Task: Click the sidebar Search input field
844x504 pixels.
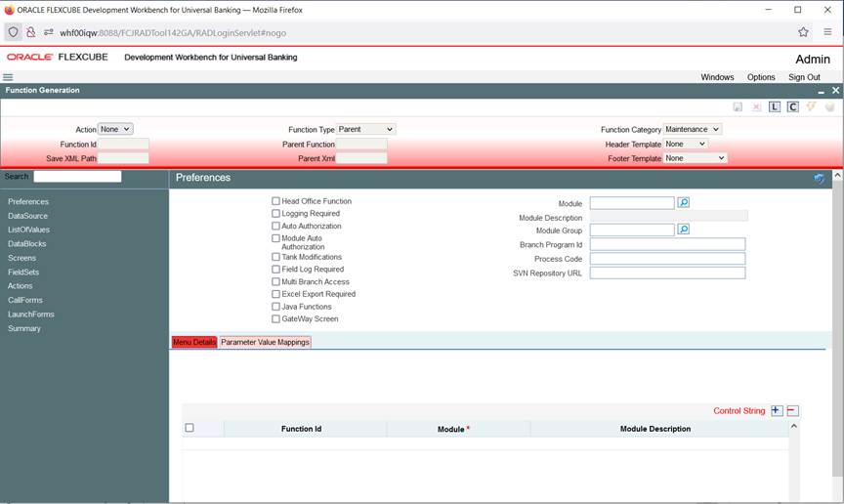Action: 77,177
